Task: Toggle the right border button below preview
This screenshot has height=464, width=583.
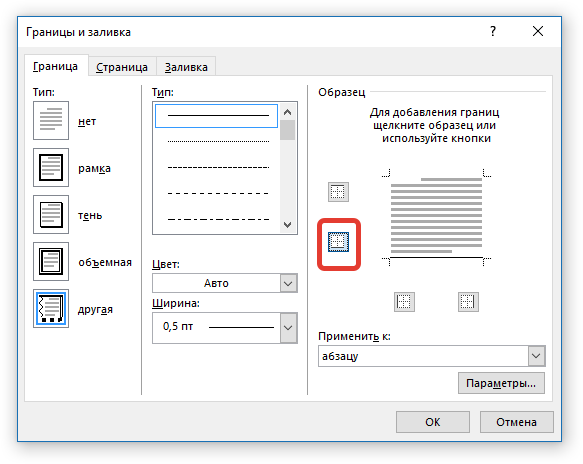Action: [x=468, y=302]
